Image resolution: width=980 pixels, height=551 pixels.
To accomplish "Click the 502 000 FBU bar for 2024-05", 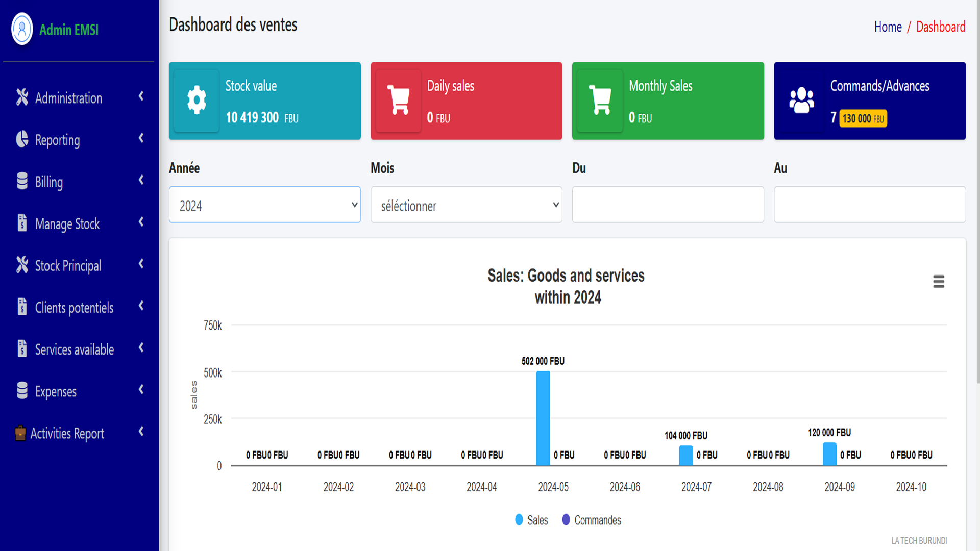I will (x=543, y=418).
